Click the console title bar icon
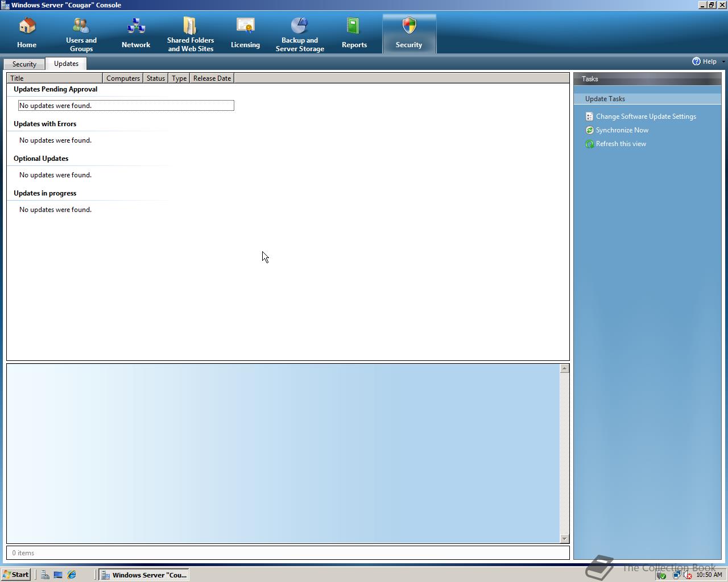The width and height of the screenshot is (728, 582). 5,5
